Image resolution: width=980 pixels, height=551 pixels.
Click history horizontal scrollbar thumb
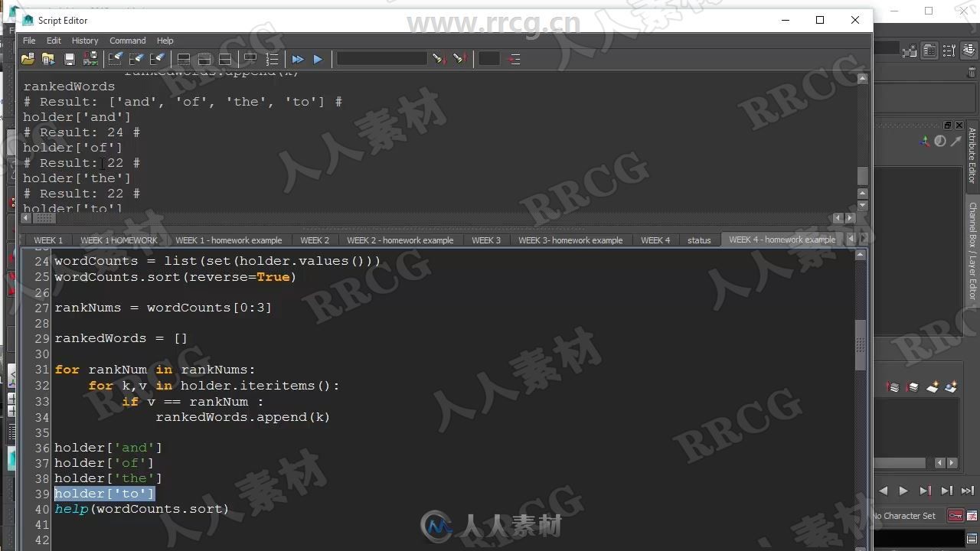pos(45,218)
